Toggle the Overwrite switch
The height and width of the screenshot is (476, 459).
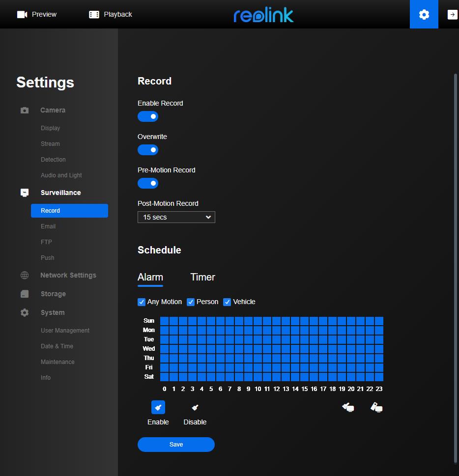click(x=148, y=150)
